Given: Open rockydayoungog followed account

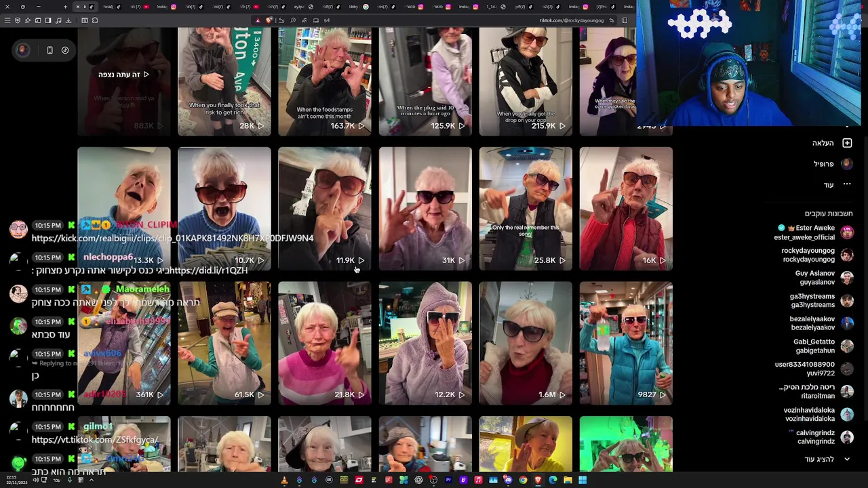Looking at the screenshot, I should click(x=817, y=255).
